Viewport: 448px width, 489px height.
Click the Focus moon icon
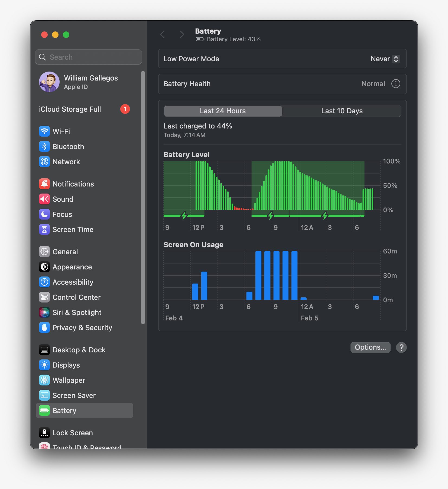pos(44,214)
